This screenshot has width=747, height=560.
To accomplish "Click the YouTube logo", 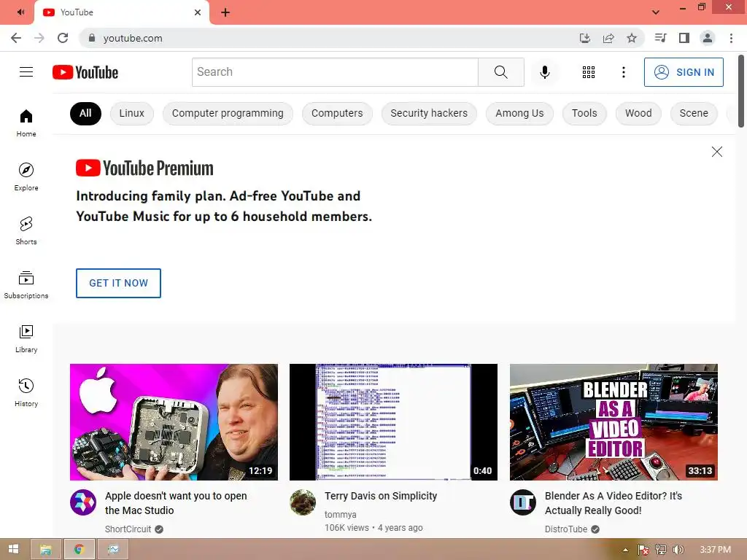I will [x=85, y=72].
